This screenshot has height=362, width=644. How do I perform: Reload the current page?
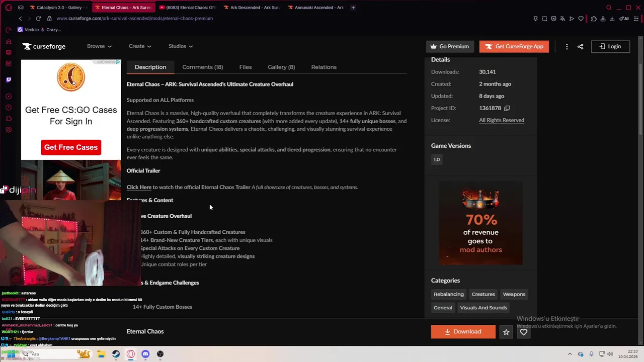(38, 19)
